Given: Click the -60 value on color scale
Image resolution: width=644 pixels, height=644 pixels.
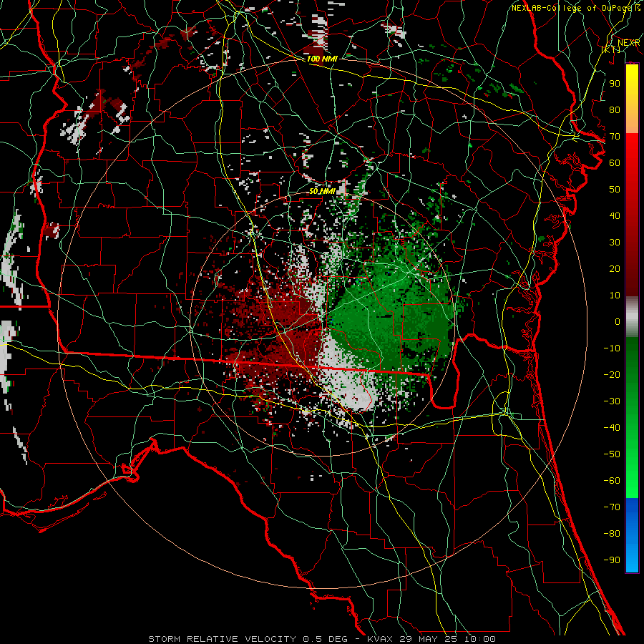Looking at the screenshot, I should (612, 481).
